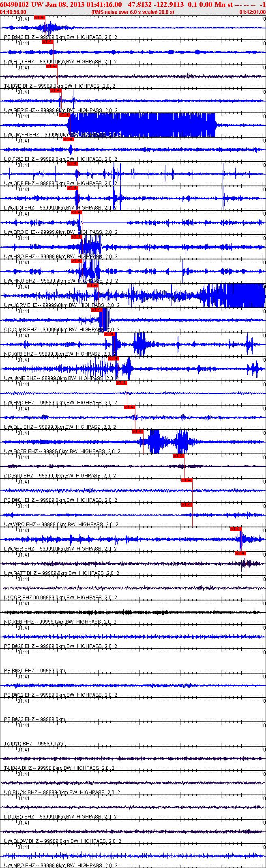Select the UW.WPO EHZ station label
This screenshot has height=868, width=266.
(62, 525)
